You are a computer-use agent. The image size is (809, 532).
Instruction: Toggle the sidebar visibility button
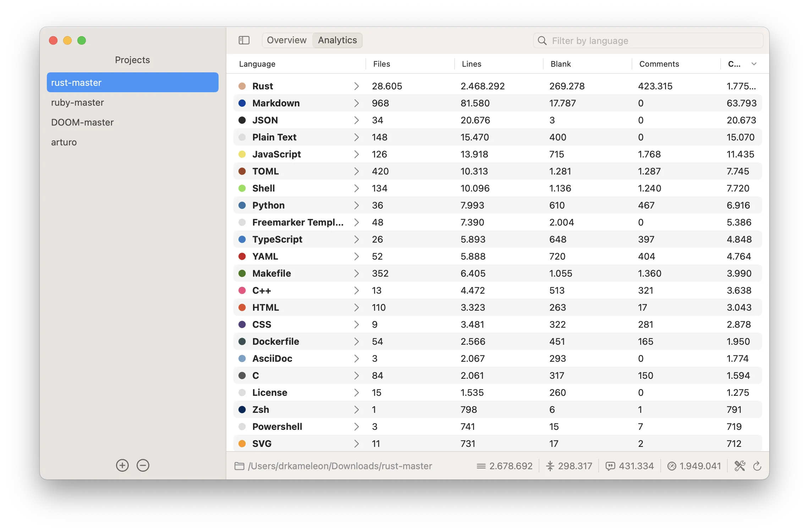(244, 40)
